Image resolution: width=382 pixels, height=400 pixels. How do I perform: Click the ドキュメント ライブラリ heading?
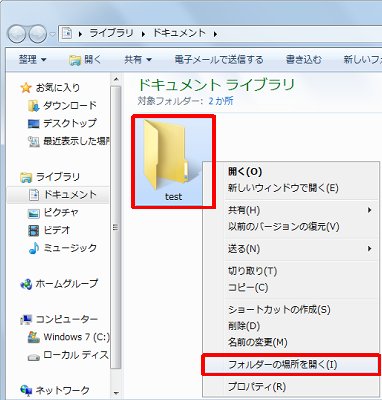pyautogui.click(x=216, y=84)
